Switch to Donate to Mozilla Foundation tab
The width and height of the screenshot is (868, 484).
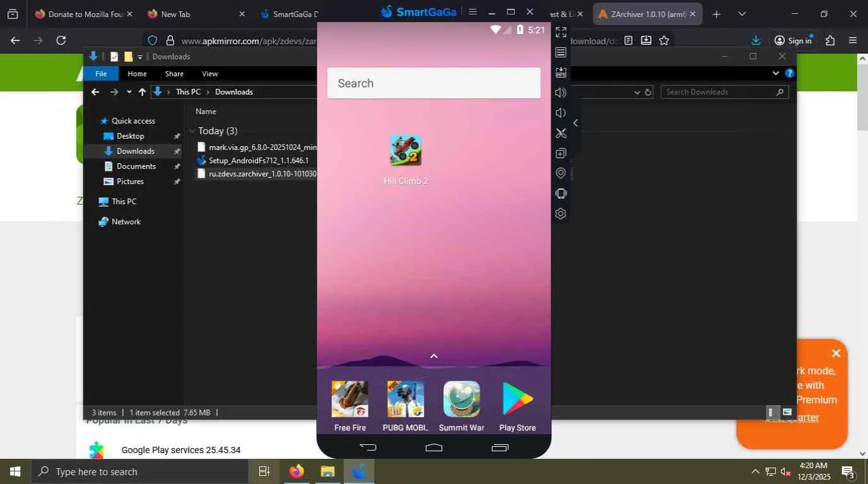coord(83,14)
